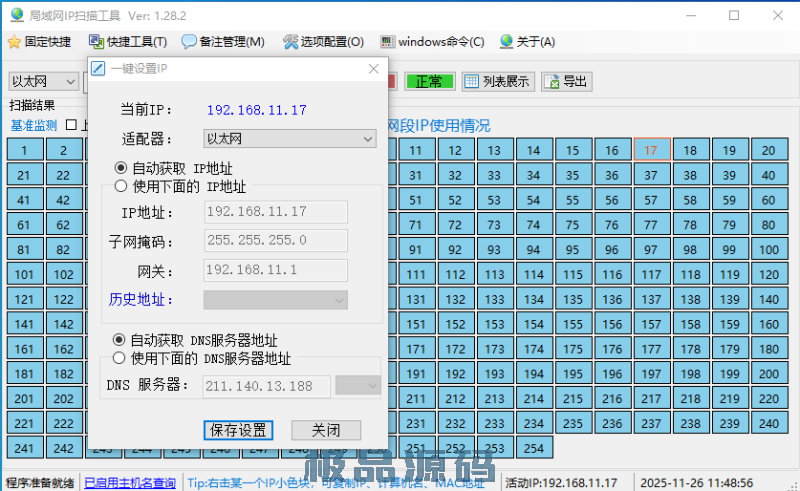This screenshot has height=491, width=800.
Task: Click the 关闭 button
Action: [325, 430]
